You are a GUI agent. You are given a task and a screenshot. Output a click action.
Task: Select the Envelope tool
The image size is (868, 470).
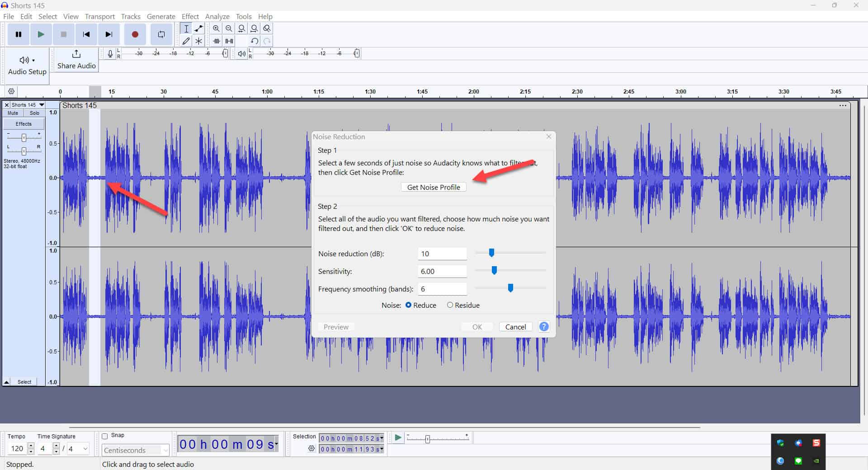[198, 28]
